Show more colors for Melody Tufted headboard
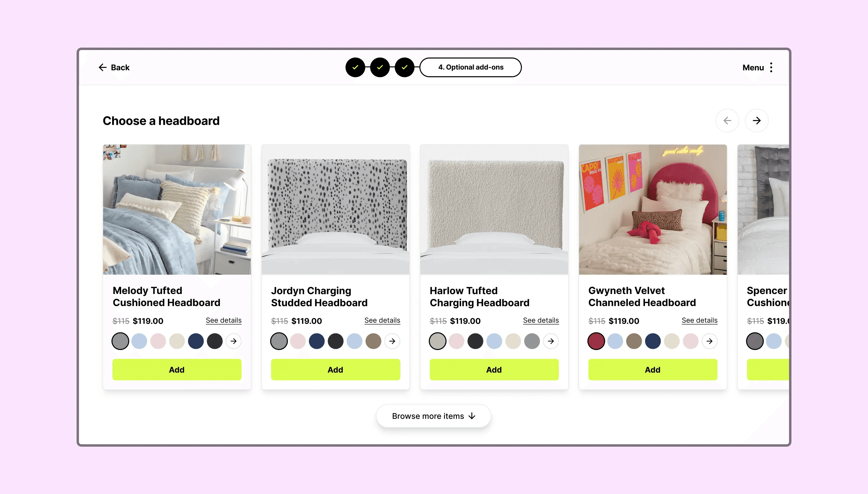 (234, 341)
